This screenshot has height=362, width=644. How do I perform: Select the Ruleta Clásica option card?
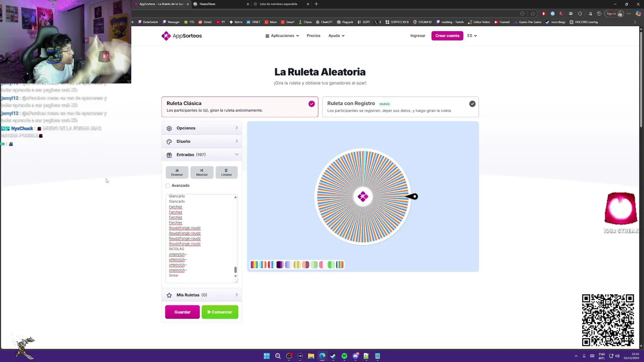click(x=239, y=107)
